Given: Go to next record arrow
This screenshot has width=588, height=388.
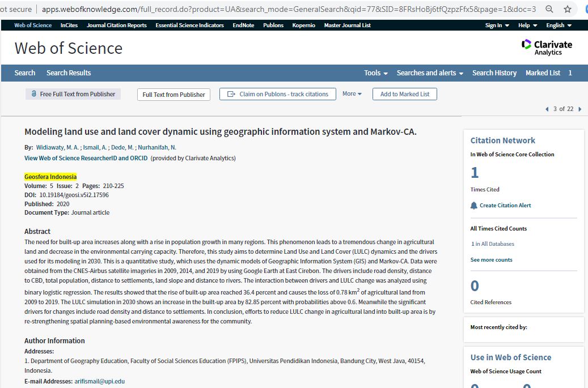Looking at the screenshot, I should (579, 109).
